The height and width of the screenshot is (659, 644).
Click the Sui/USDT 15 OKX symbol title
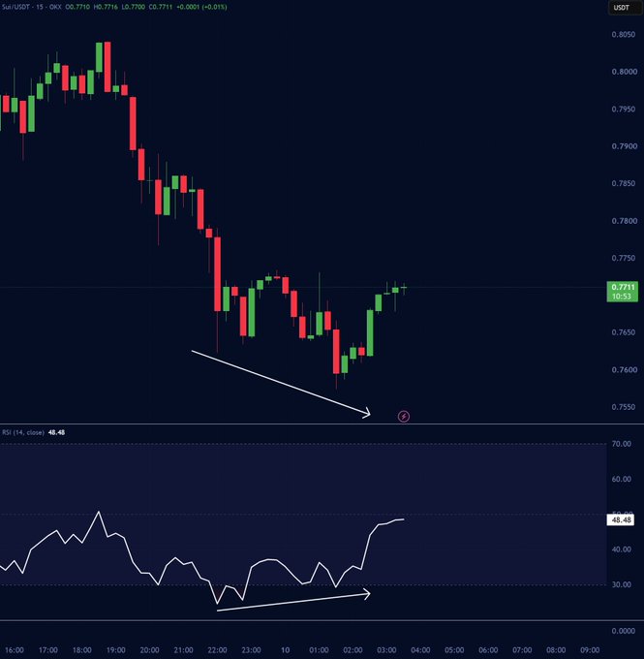point(32,7)
